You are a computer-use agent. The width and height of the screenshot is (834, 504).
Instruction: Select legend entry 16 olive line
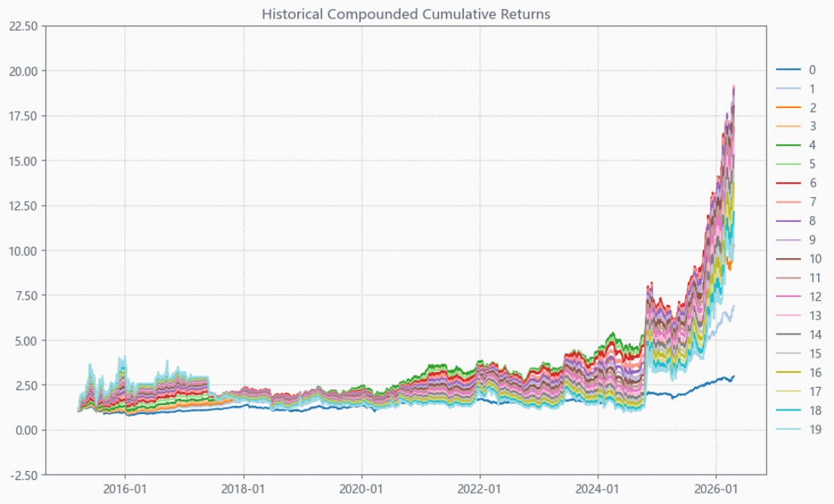(x=788, y=373)
